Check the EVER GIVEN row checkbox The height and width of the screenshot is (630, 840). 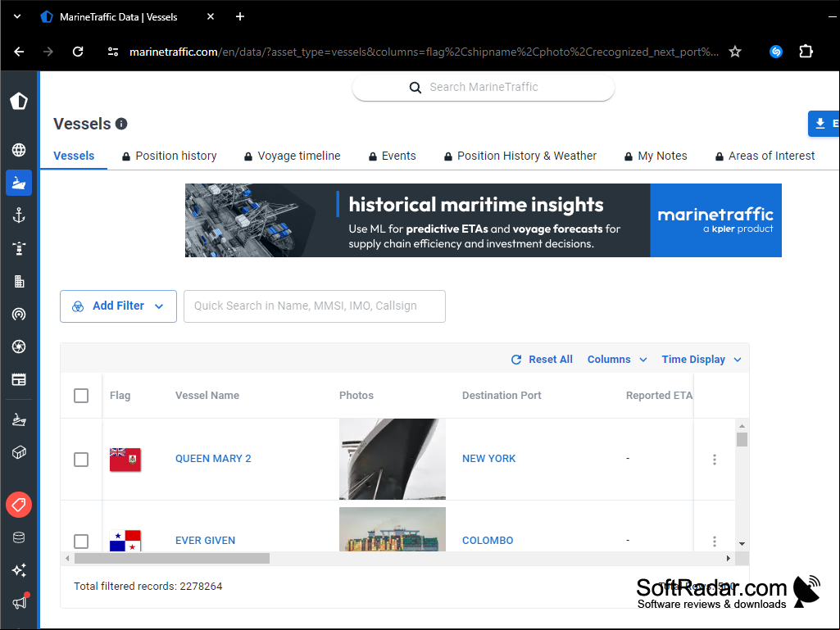[x=81, y=541]
